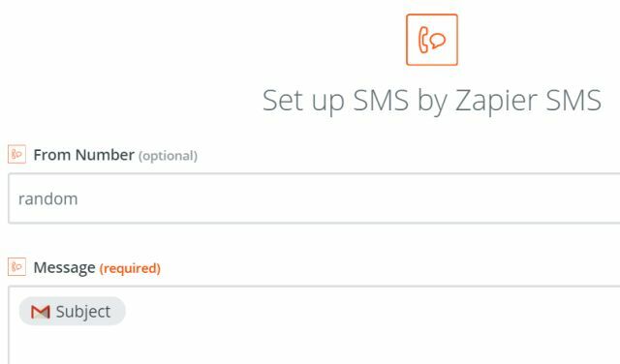Click the Gmail envelope icon in Subject pill
This screenshot has width=620, height=364.
pos(41,312)
